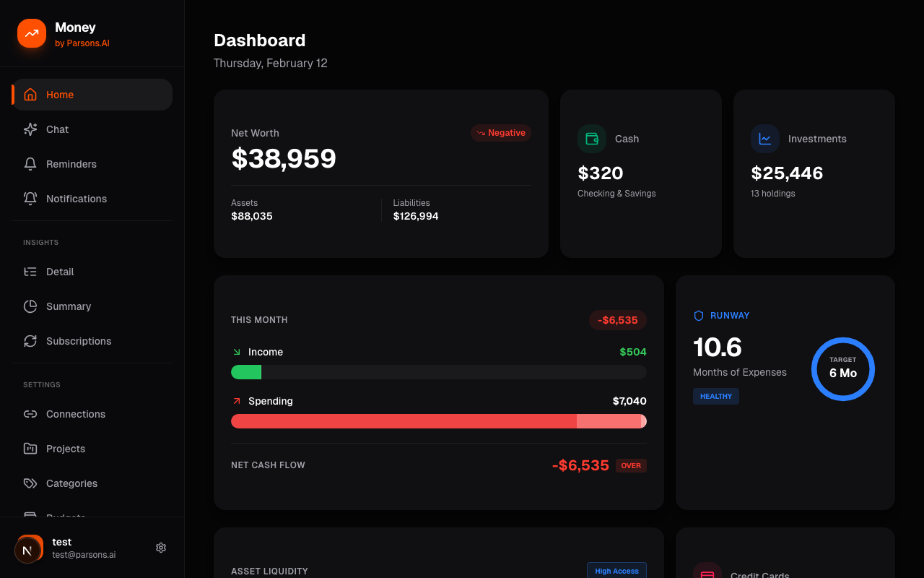Select the blue Investments chart icon
Viewport: 924px width, 578px height.
coord(764,139)
